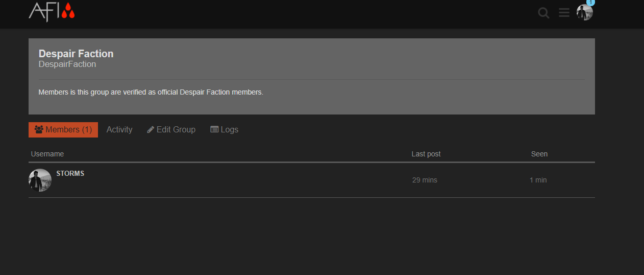Screen dimensions: 644x275
Task: Click the Username column header
Action: coord(47,154)
